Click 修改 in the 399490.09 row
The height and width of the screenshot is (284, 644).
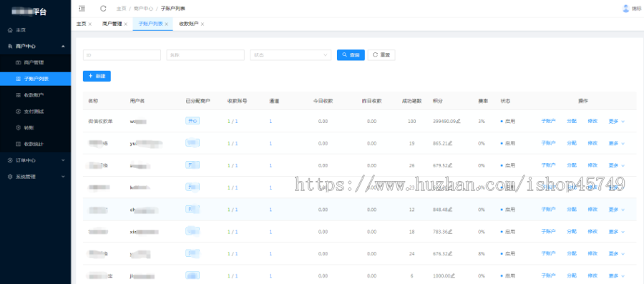coord(592,121)
